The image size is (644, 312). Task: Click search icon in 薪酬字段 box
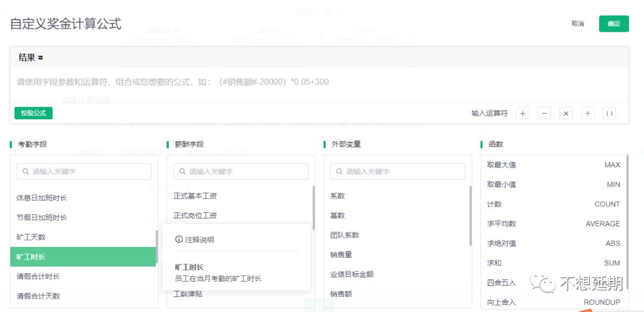182,172
